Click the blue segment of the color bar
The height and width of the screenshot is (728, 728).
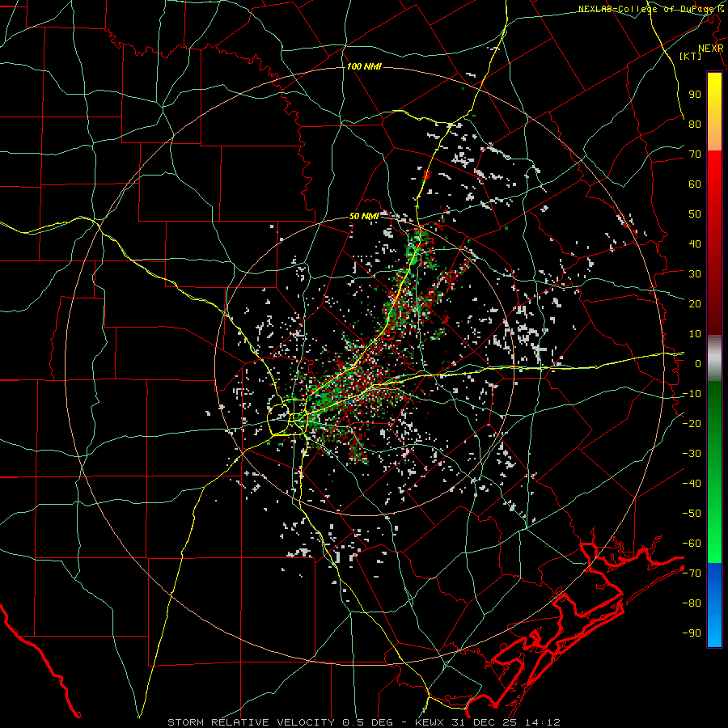point(714,605)
